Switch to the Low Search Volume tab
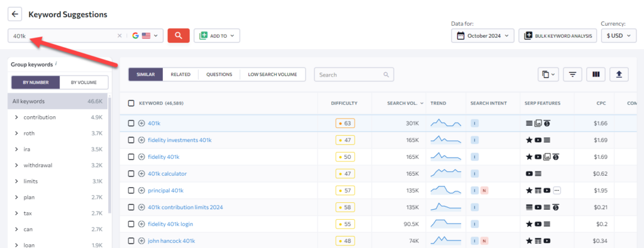The height and width of the screenshot is (248, 644). tap(273, 75)
